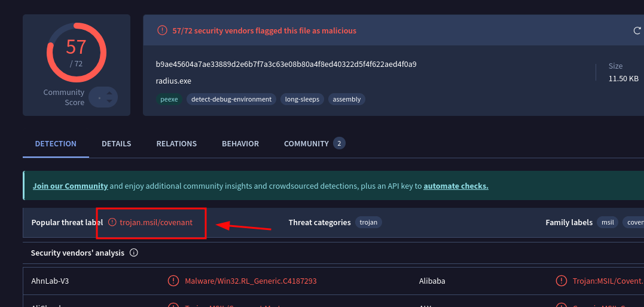The width and height of the screenshot is (644, 307).
Task: Click Alibaba detection warning icon
Action: (x=561, y=281)
